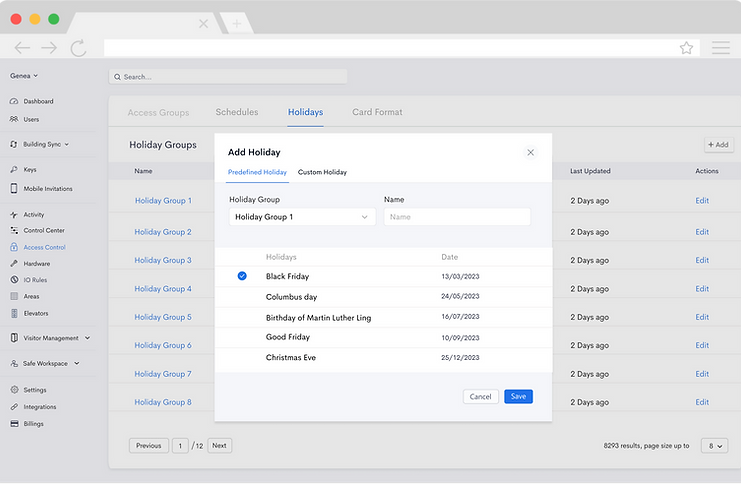Click the Building Sync icon
Screen dimensions: 741x484
14,144
